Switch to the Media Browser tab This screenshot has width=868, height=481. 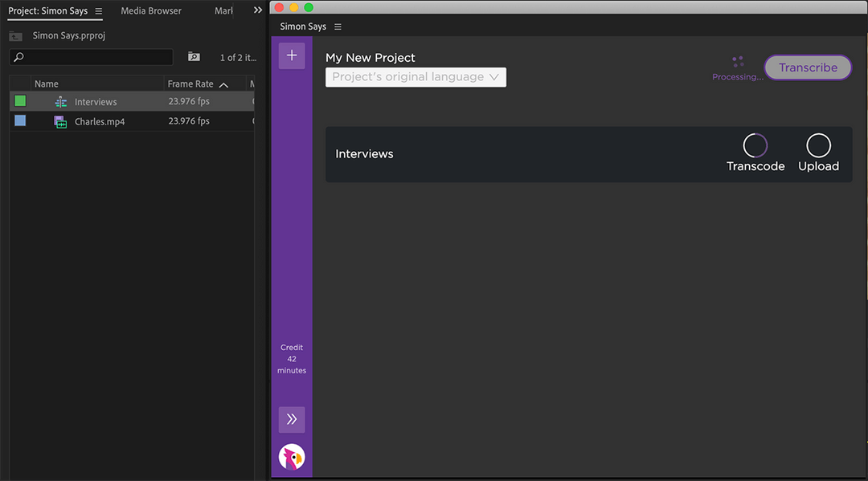click(x=150, y=10)
